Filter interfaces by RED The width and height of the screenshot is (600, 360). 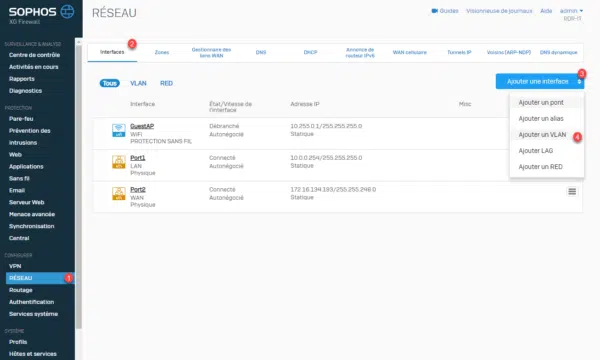(166, 83)
